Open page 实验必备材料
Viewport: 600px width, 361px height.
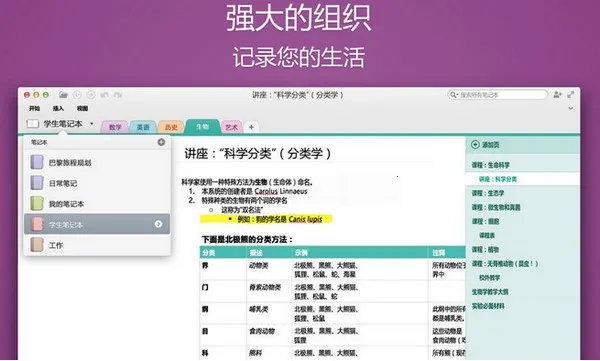coord(488,306)
